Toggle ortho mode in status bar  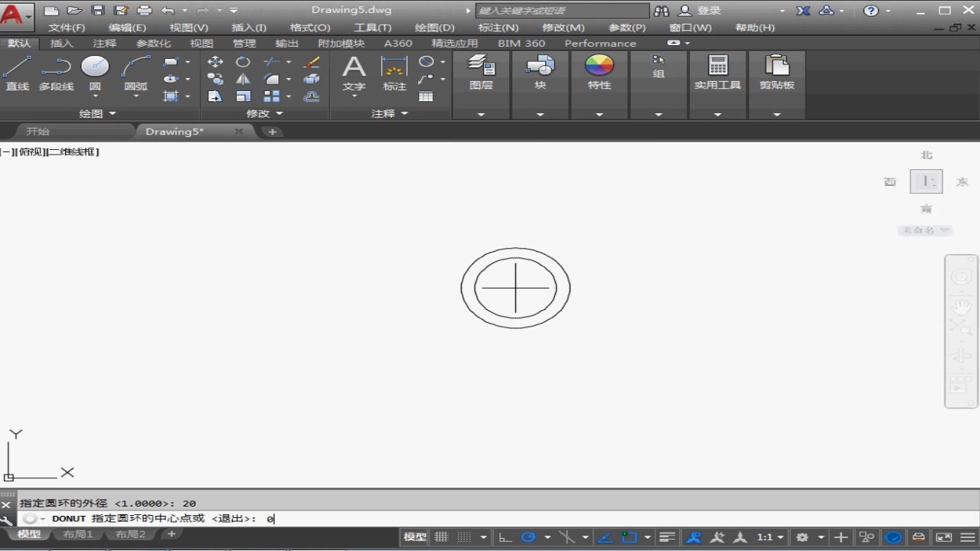505,537
